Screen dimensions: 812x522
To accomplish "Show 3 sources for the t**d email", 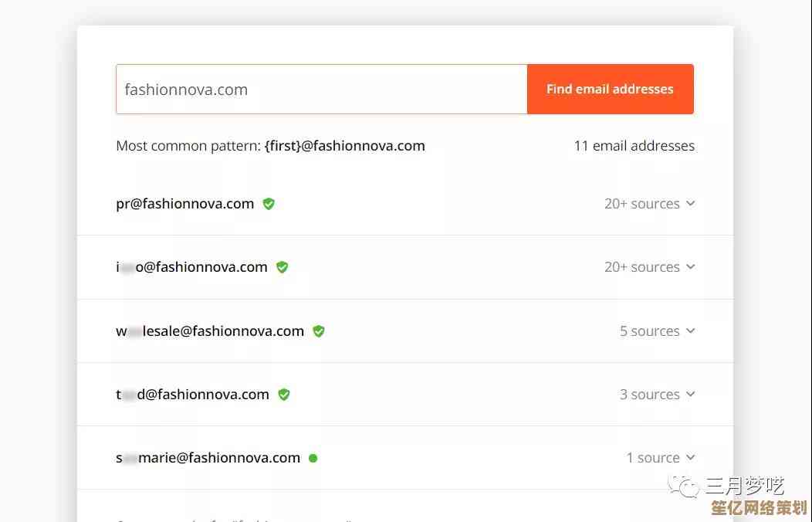I will [x=690, y=395].
